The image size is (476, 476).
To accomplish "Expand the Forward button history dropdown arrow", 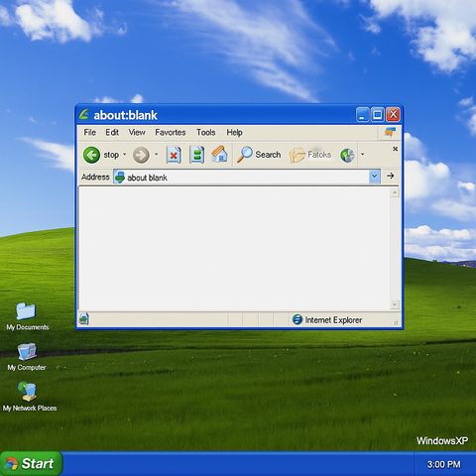I will (156, 155).
